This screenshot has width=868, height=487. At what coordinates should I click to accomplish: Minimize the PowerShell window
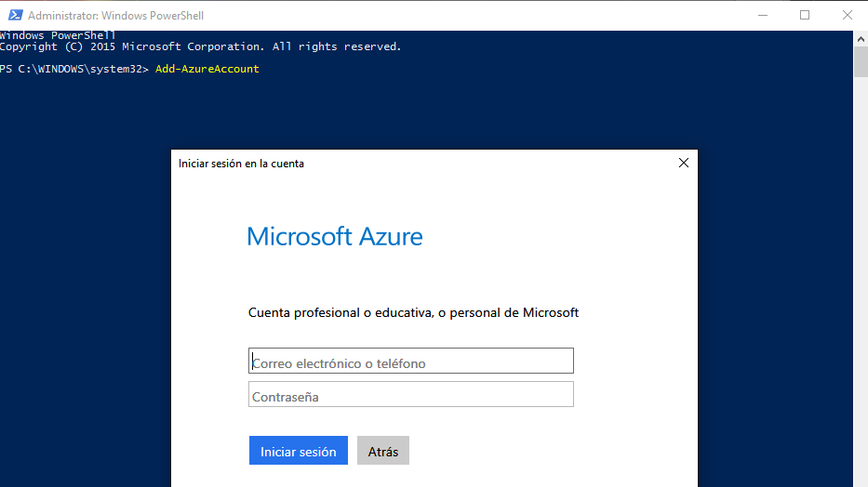(x=761, y=15)
